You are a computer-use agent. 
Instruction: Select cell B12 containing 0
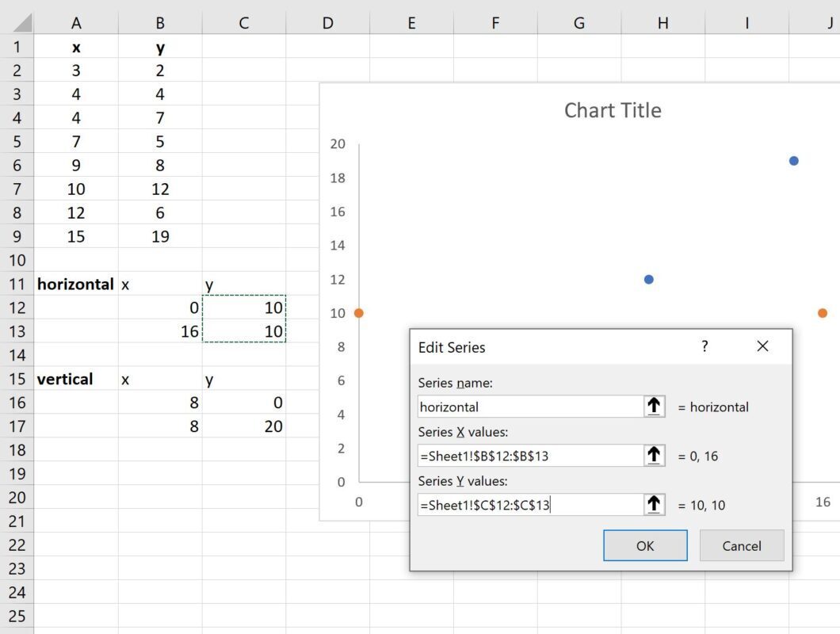pyautogui.click(x=160, y=307)
